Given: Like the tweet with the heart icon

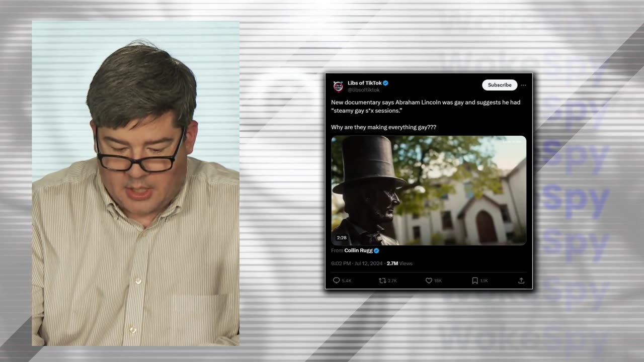Looking at the screenshot, I should (434, 281).
